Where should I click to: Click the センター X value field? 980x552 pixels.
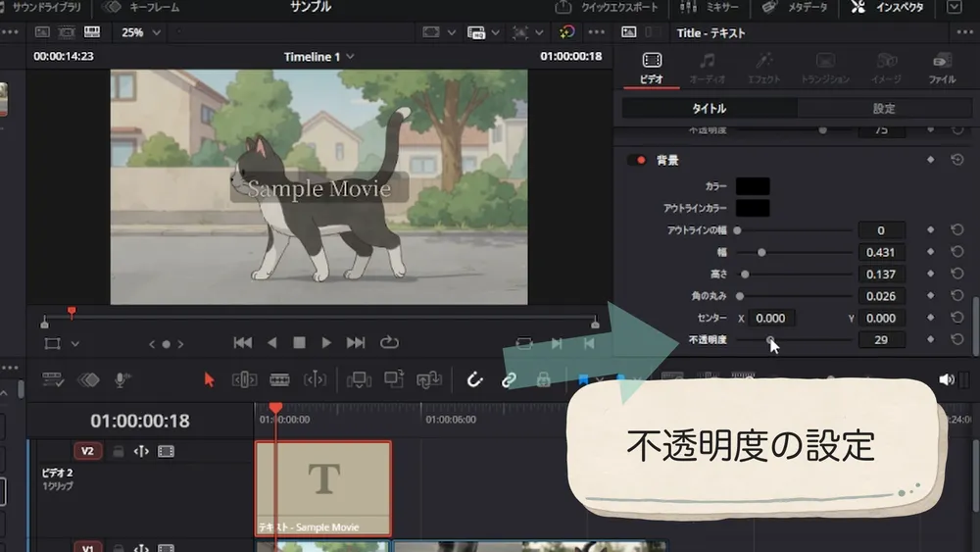[x=771, y=319]
